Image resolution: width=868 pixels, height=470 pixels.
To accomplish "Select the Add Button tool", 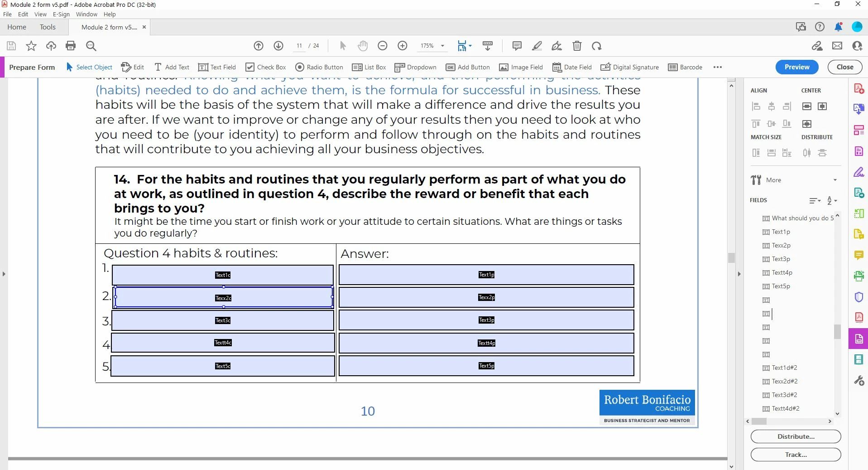I will pos(468,67).
